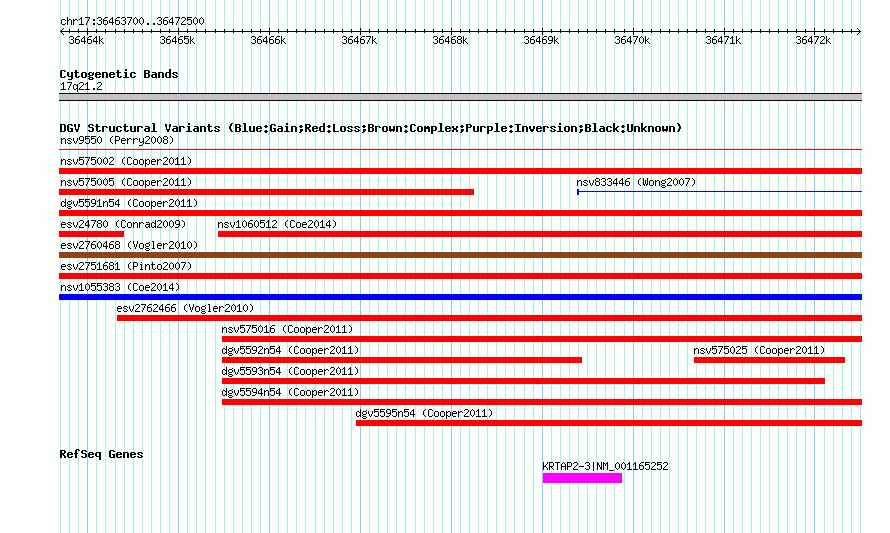Select the short esv24780 red bar
890x533 pixels.
coord(91,234)
